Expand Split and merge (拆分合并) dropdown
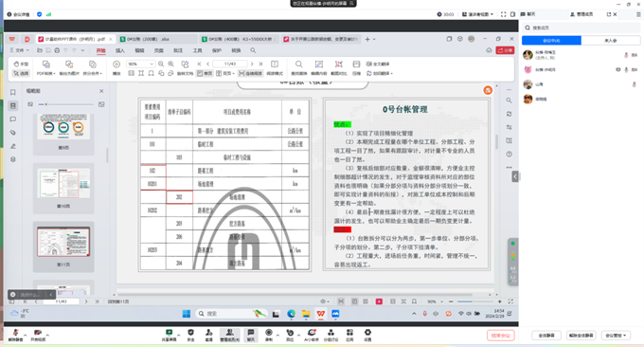This screenshot has width=644, height=347. point(93,73)
